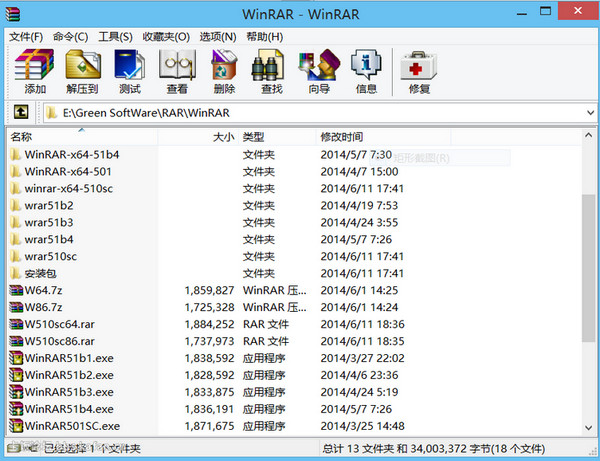Click the folder name wrar51b3
The height and width of the screenshot is (461, 600).
[x=49, y=222]
